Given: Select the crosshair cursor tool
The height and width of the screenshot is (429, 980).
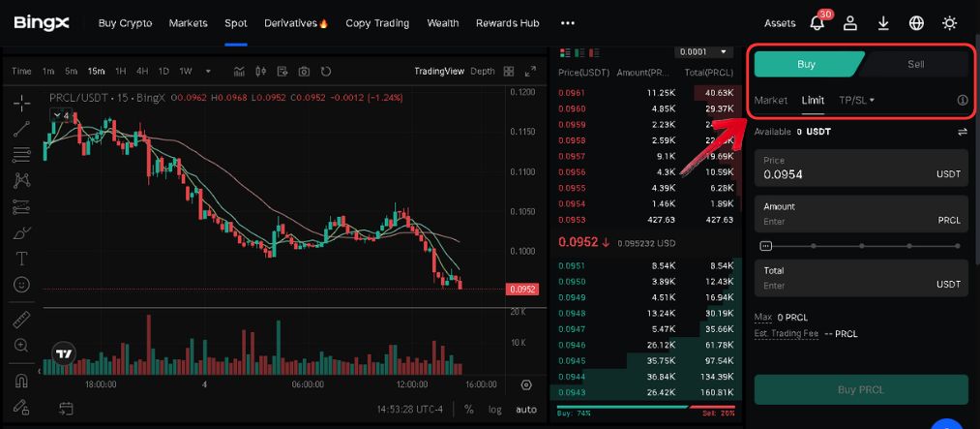Looking at the screenshot, I should click(22, 104).
